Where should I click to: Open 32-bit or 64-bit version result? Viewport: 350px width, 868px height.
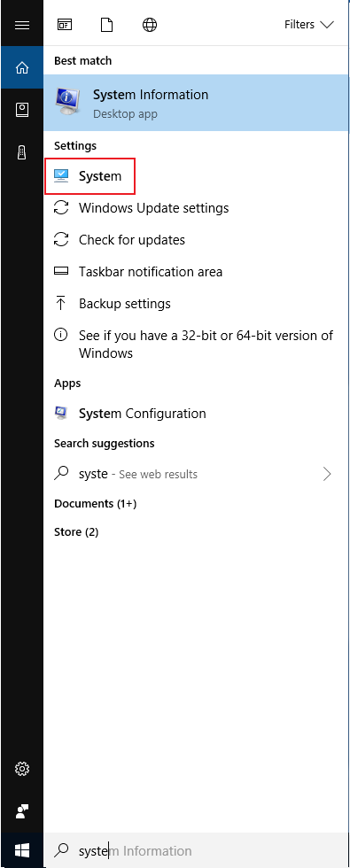click(x=197, y=344)
